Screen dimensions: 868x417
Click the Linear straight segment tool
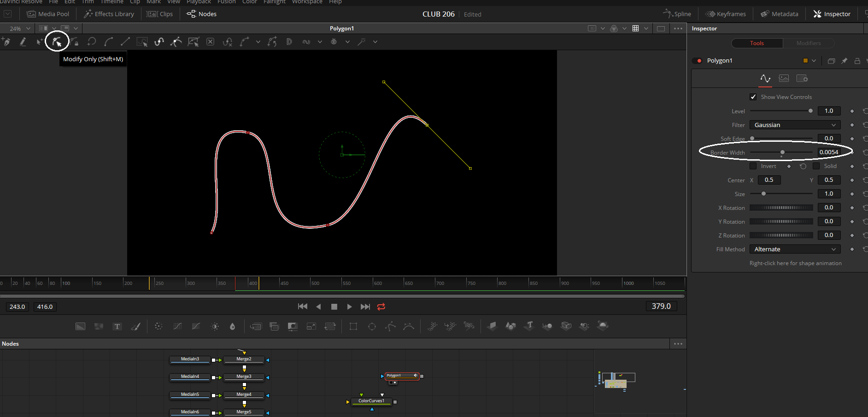pos(125,42)
